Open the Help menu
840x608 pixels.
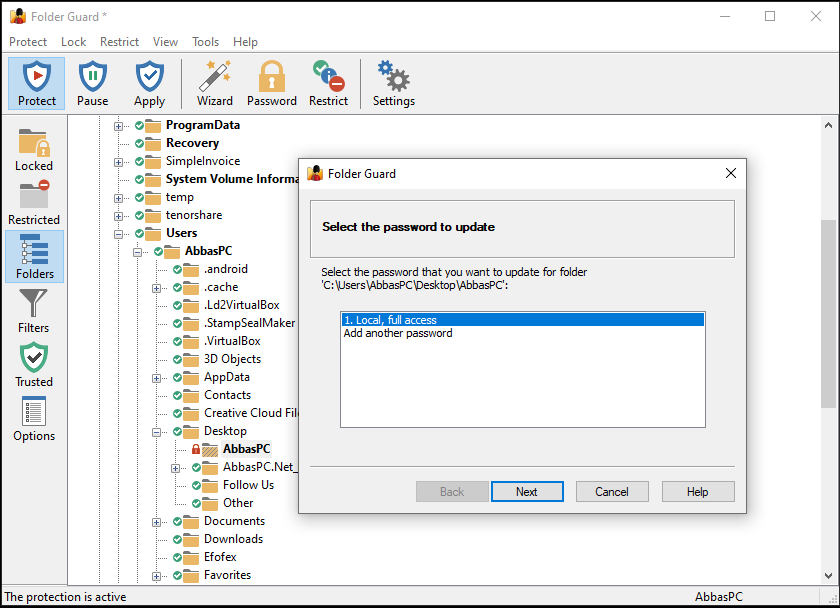pos(245,42)
